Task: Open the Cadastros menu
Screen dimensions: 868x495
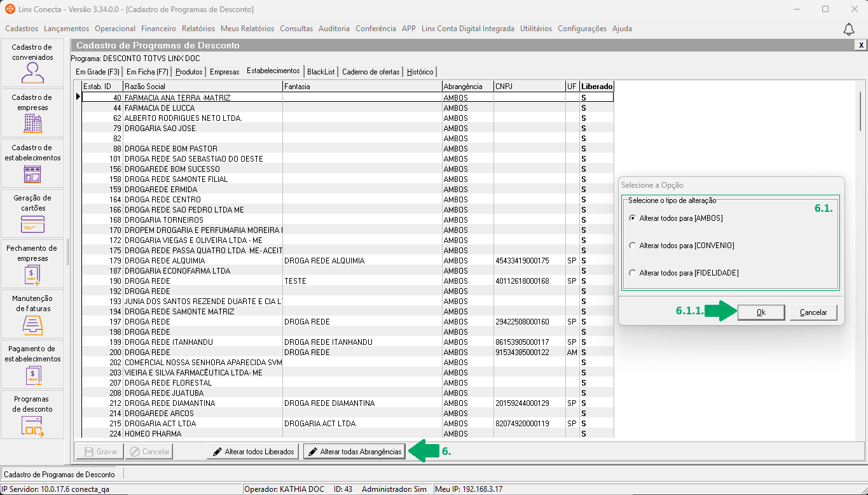Action: (22, 29)
